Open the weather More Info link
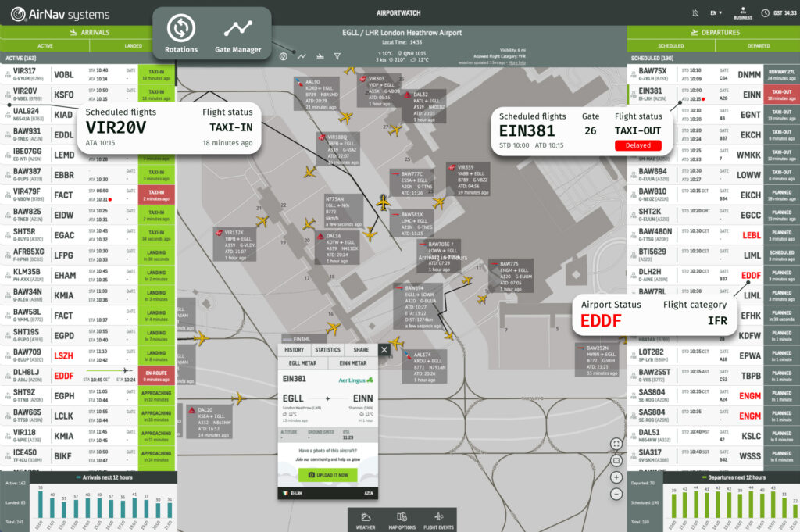800x532 pixels. pyautogui.click(x=517, y=62)
